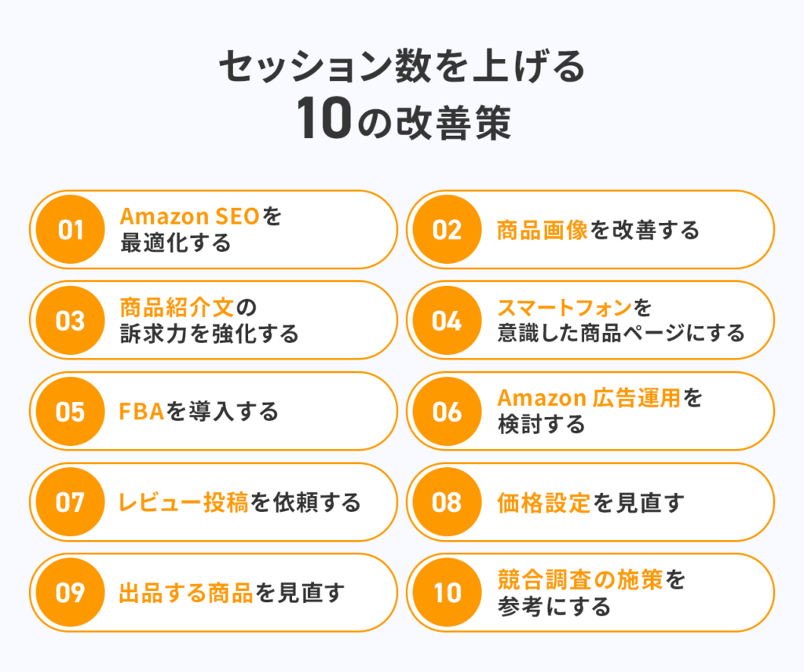Choose the Amazon 広告運用を検討する text
The width and height of the screenshot is (804, 672).
coord(600,411)
